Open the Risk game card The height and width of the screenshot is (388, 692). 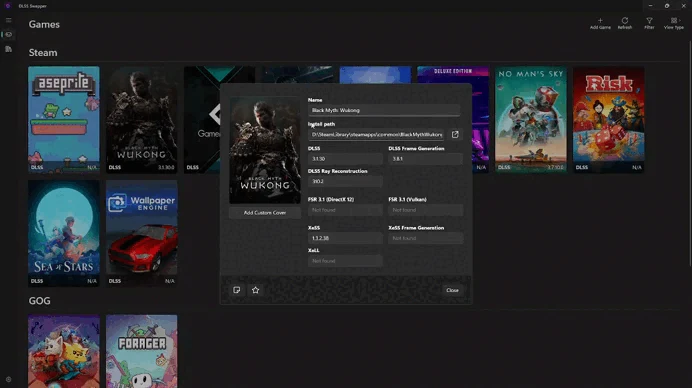coord(609,119)
